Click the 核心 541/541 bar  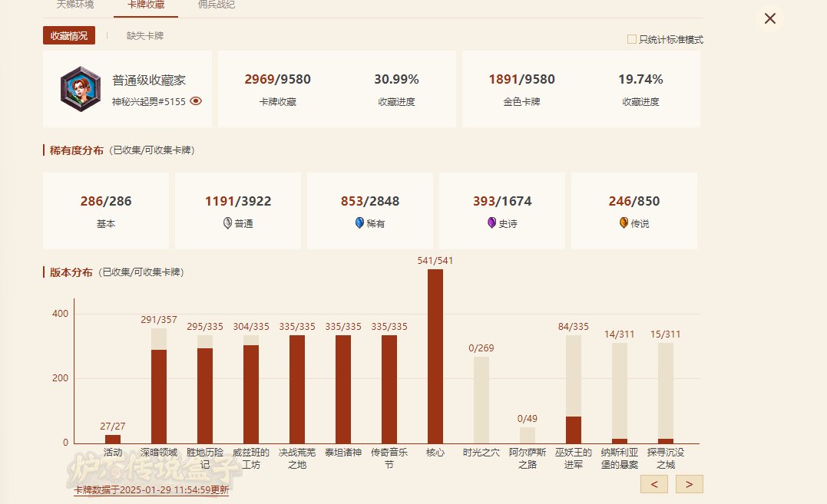pyautogui.click(x=435, y=356)
